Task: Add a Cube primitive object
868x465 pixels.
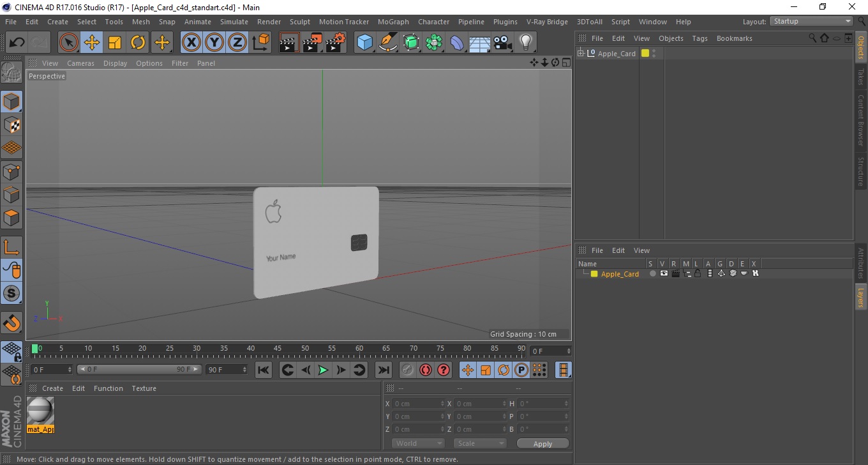Action: tap(365, 43)
